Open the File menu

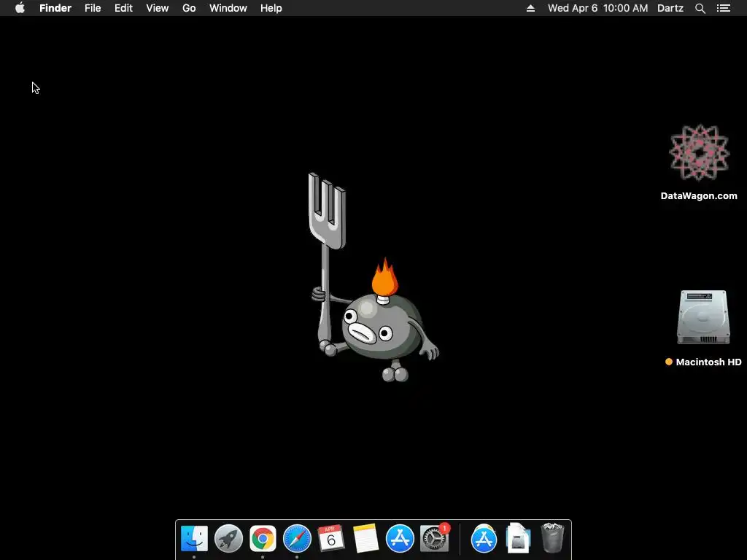(93, 8)
